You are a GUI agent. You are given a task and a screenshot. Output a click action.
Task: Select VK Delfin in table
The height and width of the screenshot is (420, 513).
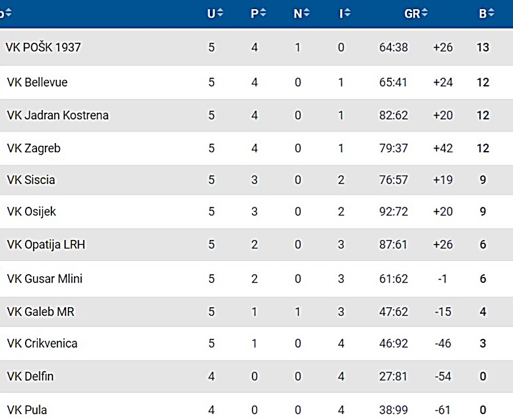(30, 377)
